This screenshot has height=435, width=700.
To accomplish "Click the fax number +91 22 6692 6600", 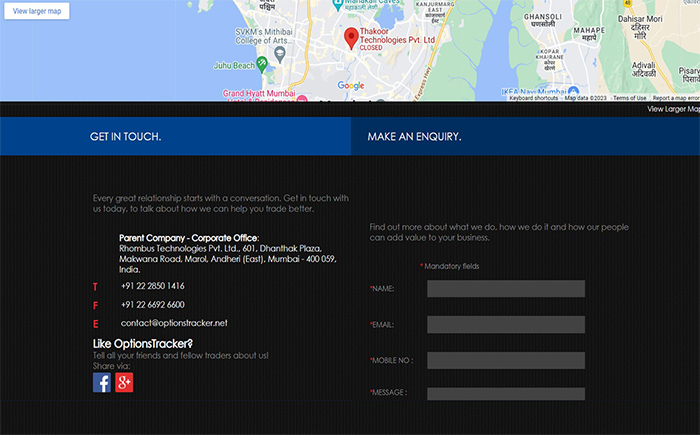I will click(153, 305).
